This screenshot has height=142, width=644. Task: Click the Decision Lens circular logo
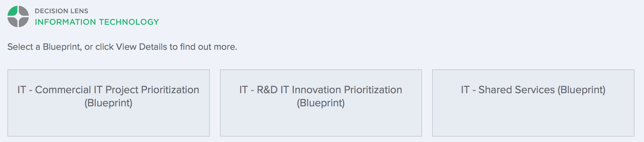pyautogui.click(x=18, y=16)
